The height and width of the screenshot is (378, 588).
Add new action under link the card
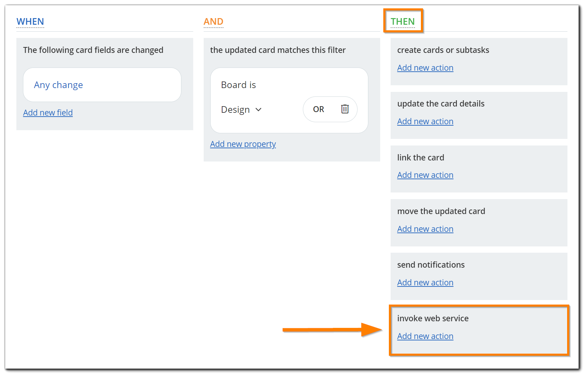[425, 175]
